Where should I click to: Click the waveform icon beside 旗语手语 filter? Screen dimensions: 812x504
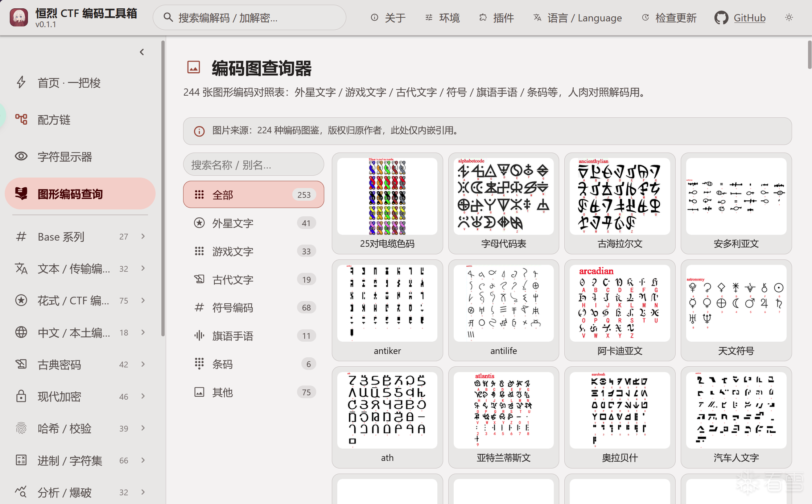pos(199,335)
